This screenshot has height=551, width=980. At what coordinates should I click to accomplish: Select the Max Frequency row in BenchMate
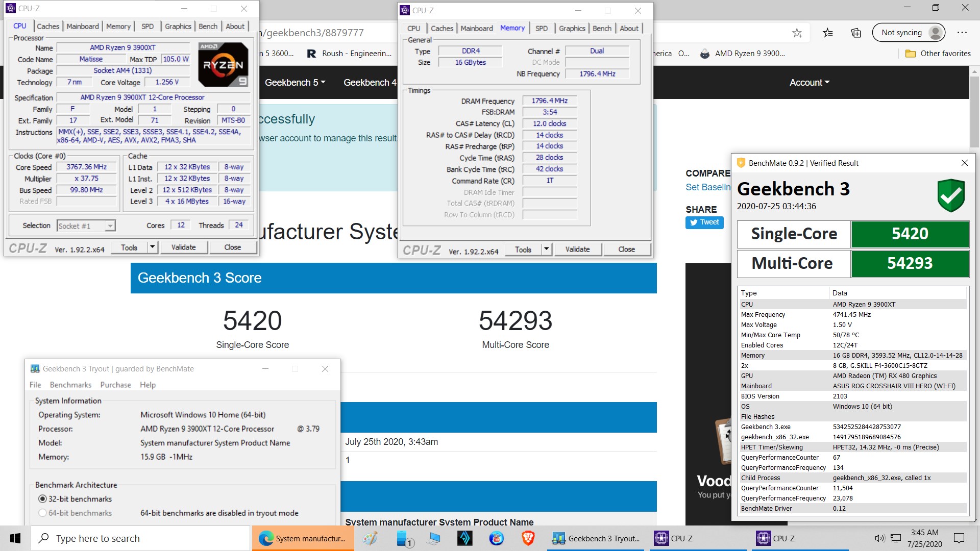[x=852, y=314]
